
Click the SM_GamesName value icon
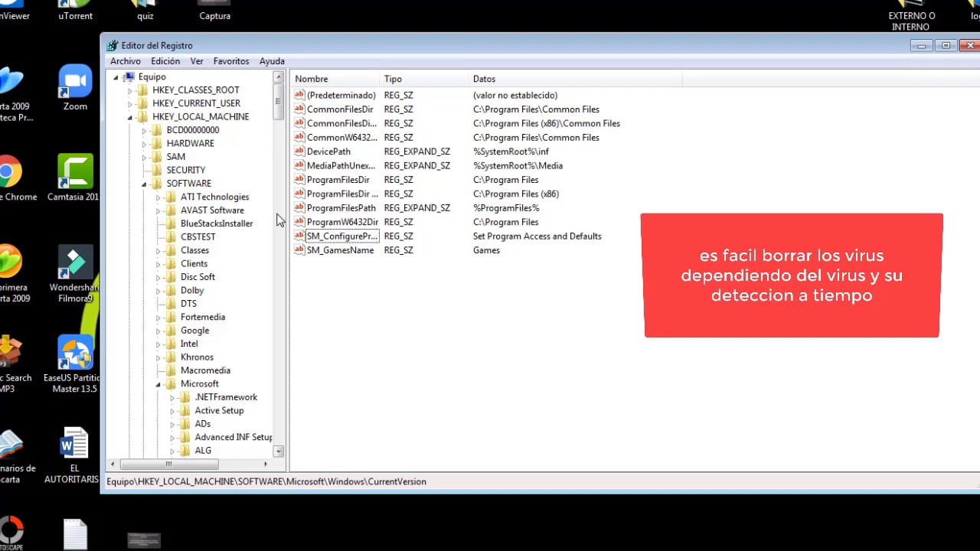[299, 250]
